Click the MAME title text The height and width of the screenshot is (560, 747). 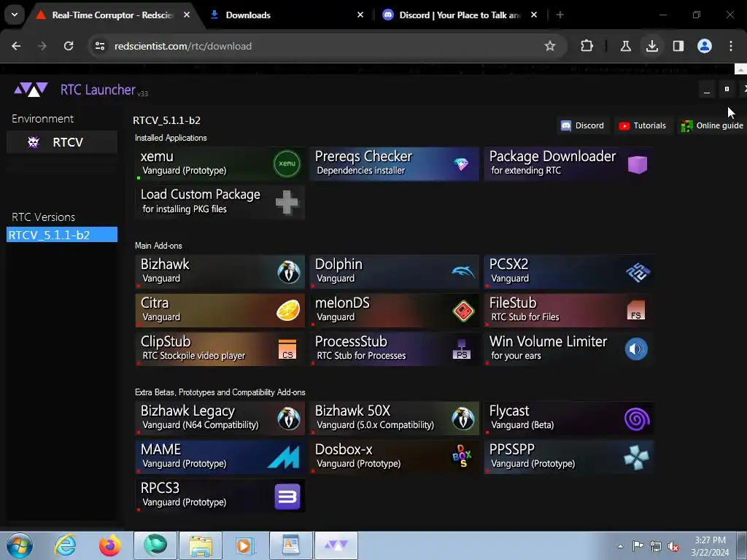(x=161, y=449)
